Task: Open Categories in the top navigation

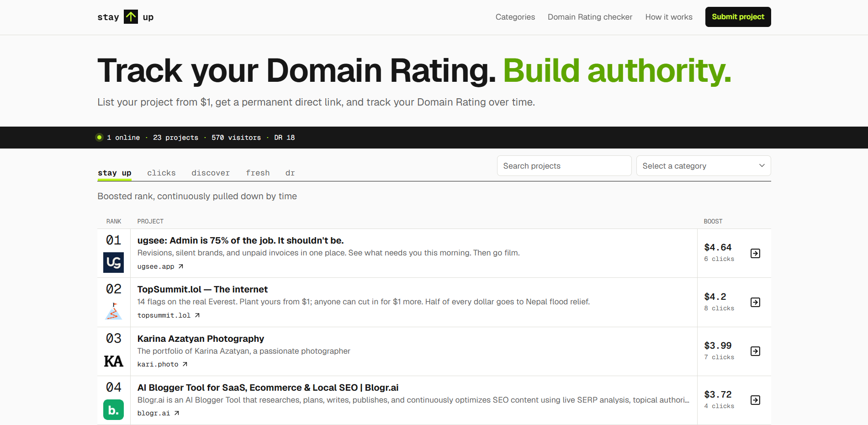Action: point(515,17)
